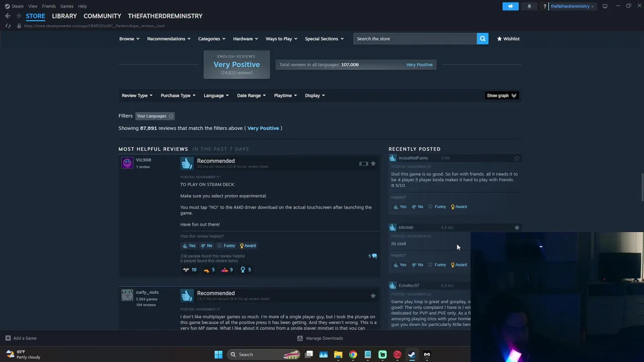Click the Steam Deck icon on Vic308's review
644x362 pixels.
(363, 163)
